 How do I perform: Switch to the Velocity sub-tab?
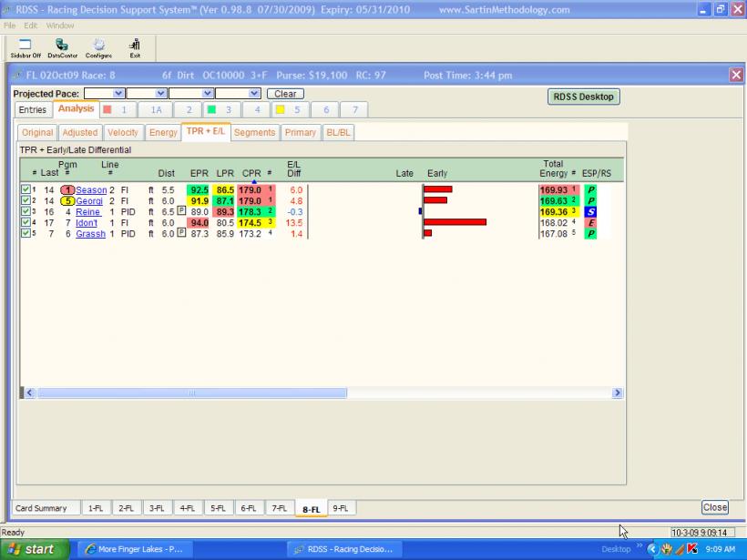click(x=122, y=132)
